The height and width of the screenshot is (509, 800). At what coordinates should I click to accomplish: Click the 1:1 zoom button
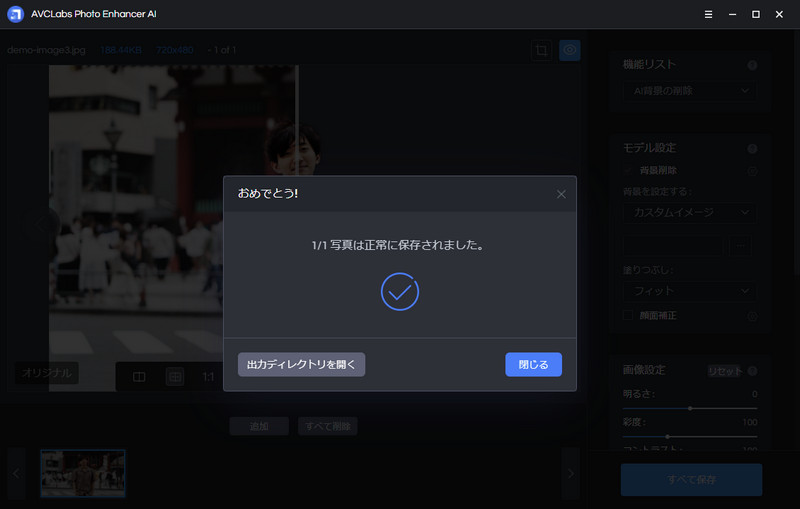pyautogui.click(x=208, y=377)
